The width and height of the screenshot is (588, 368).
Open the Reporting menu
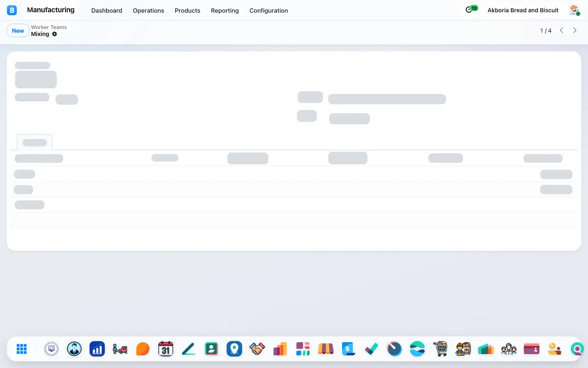225,11
